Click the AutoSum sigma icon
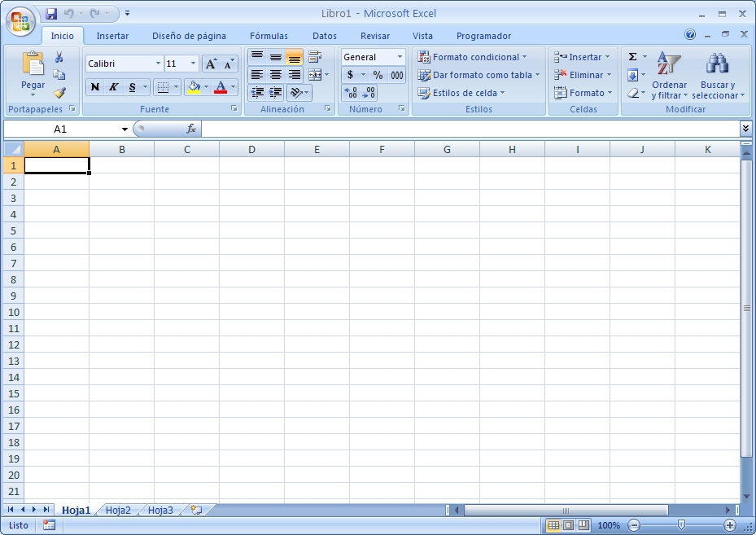756x535 pixels. (632, 57)
